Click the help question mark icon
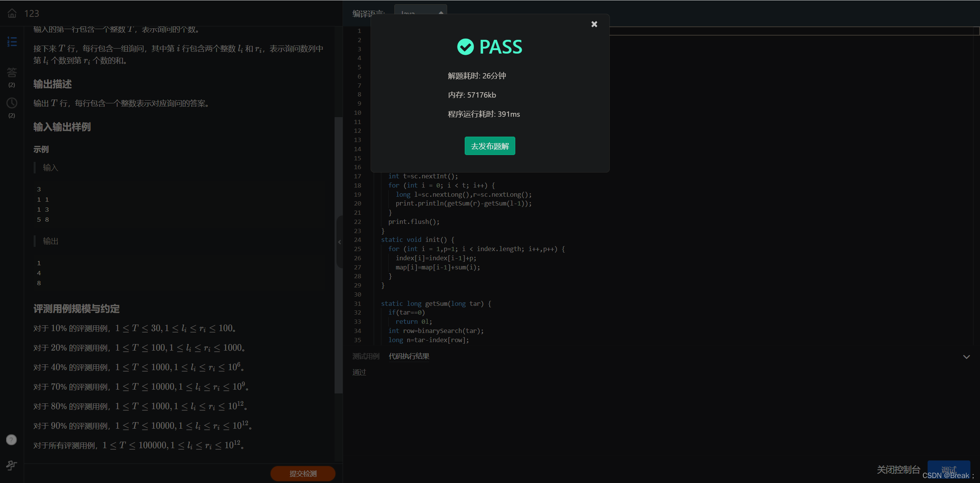This screenshot has width=980, height=483. (x=11, y=440)
